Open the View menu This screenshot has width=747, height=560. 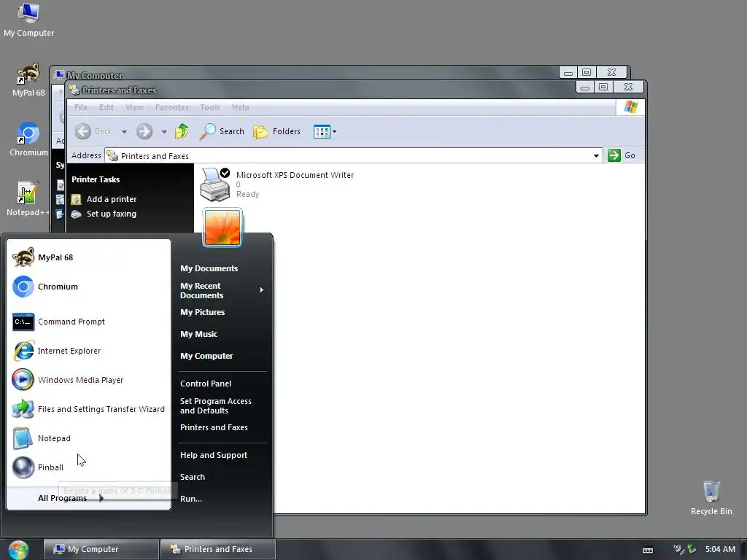(x=134, y=108)
